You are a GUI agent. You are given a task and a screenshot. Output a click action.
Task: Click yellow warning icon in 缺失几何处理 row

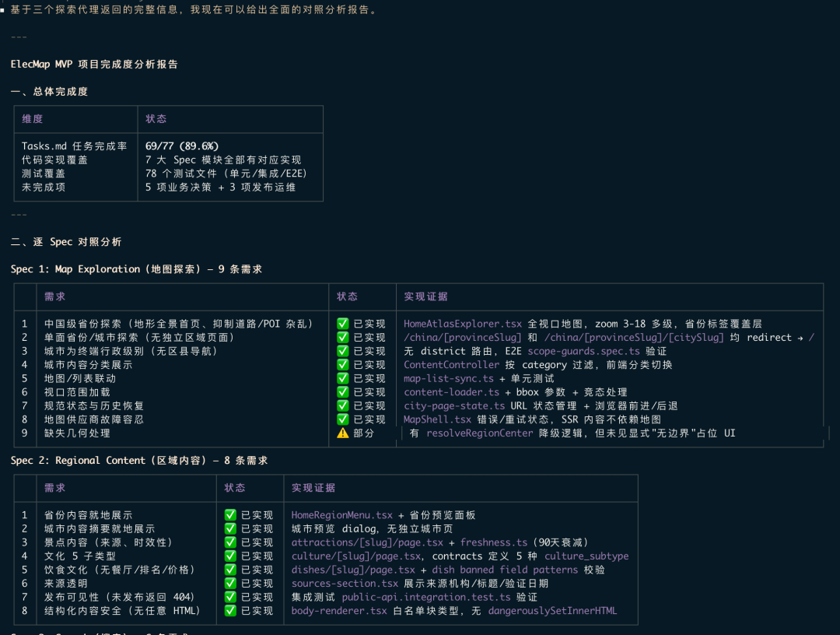coord(343,433)
